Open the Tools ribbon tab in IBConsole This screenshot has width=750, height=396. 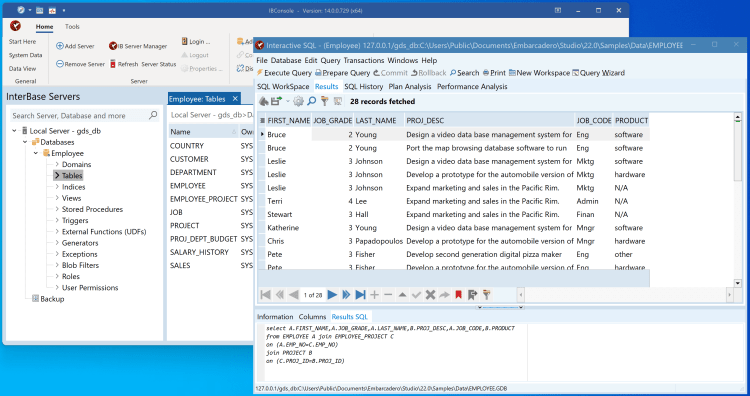(x=72, y=27)
